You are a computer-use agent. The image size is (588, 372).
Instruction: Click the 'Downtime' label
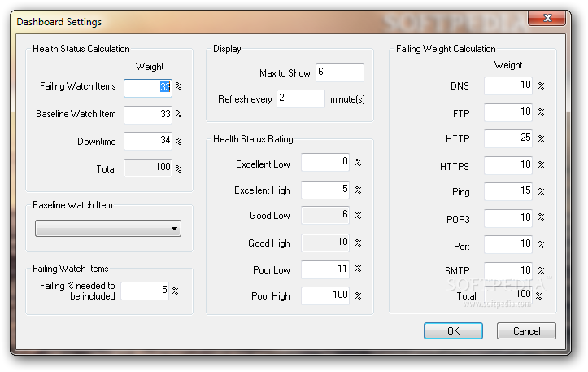(x=97, y=142)
